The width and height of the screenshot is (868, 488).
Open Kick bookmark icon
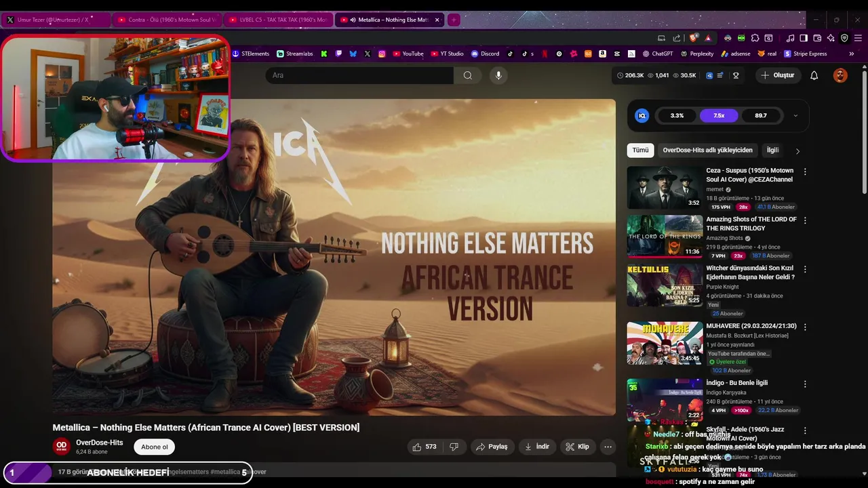[324, 54]
